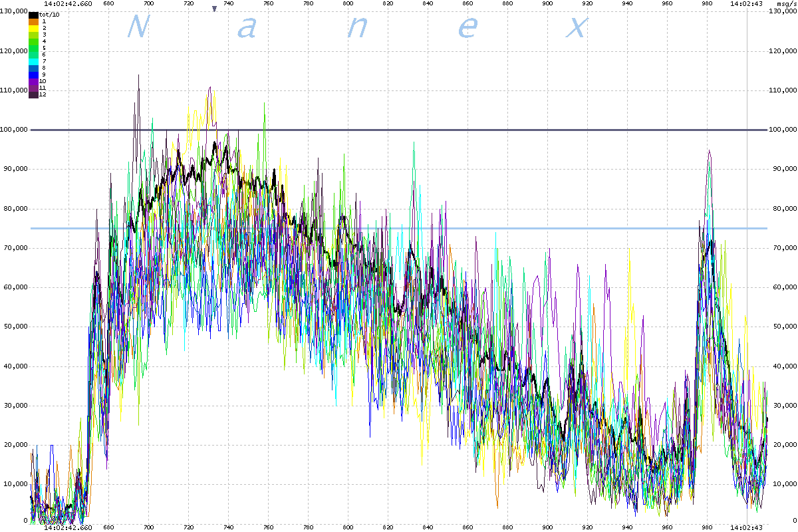
Task: Click the 130,000 label on left axis
Action: pos(14,13)
